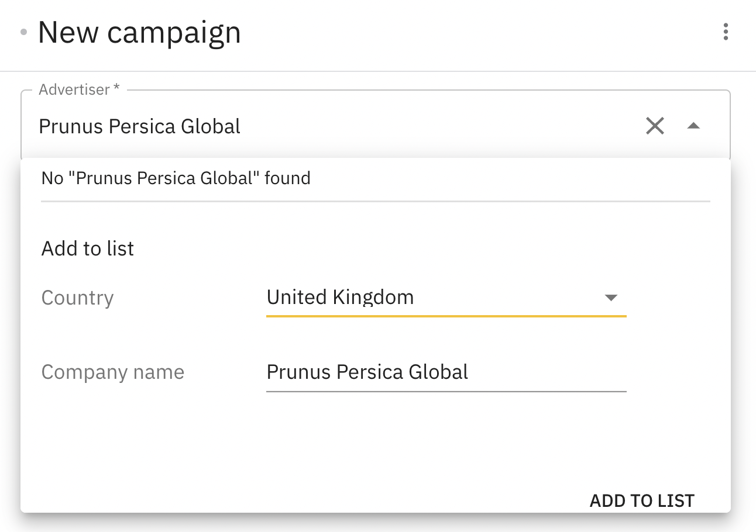This screenshot has width=756, height=532.
Task: Click the grey dot before New campaign
Action: coord(24,33)
